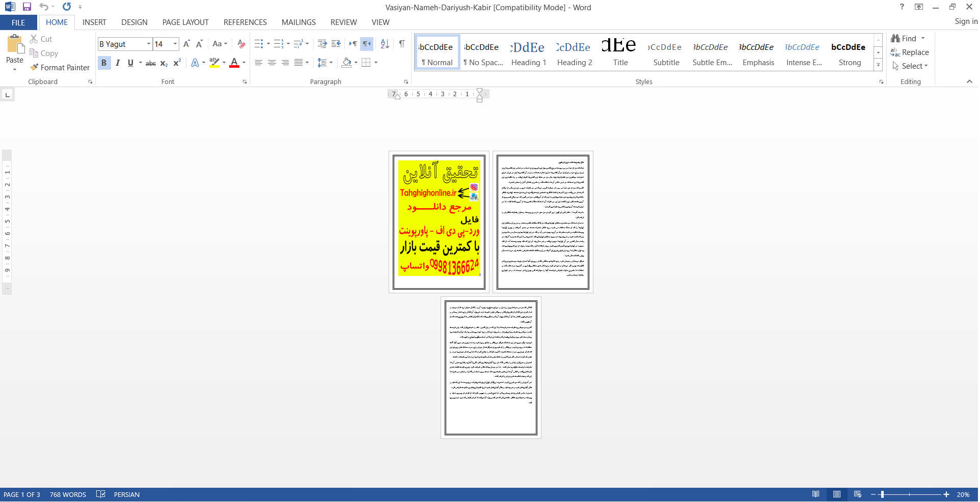Open Line Spacing dropdown
Screen dimensions: 980x502
[325, 63]
